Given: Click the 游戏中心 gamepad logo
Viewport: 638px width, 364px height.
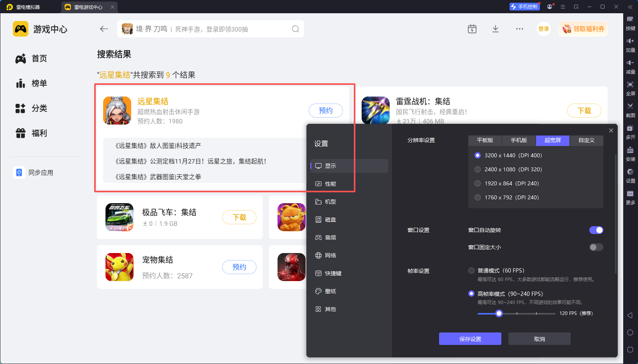Looking at the screenshot, I should 21,29.
